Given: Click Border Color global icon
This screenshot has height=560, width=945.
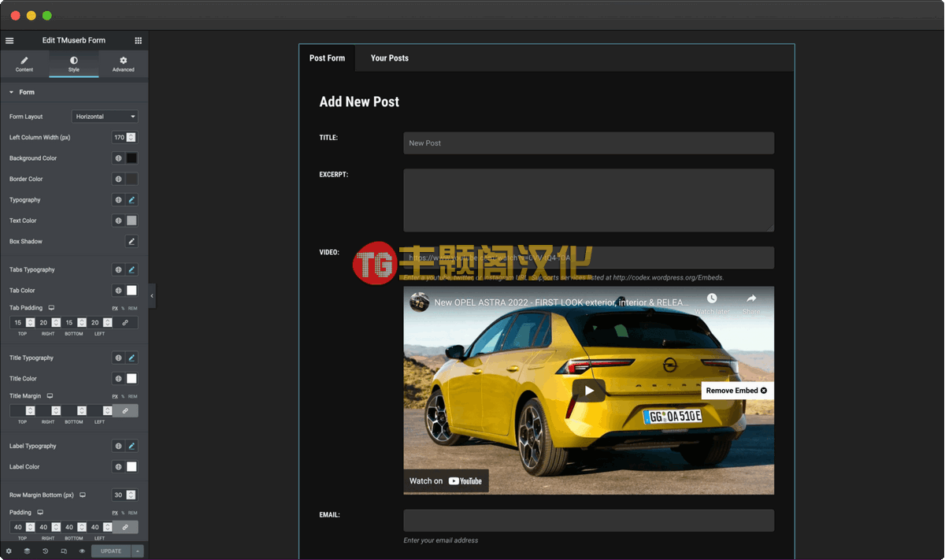Looking at the screenshot, I should (118, 179).
